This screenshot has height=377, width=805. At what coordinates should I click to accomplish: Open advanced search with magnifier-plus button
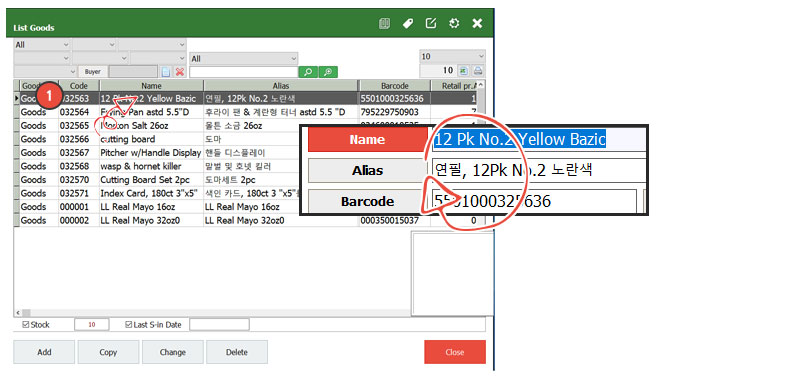tap(328, 72)
